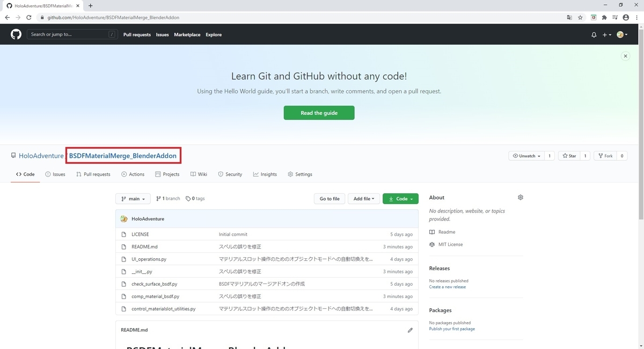Star this repository
Viewport: 644px width, 349px height.
(569, 156)
